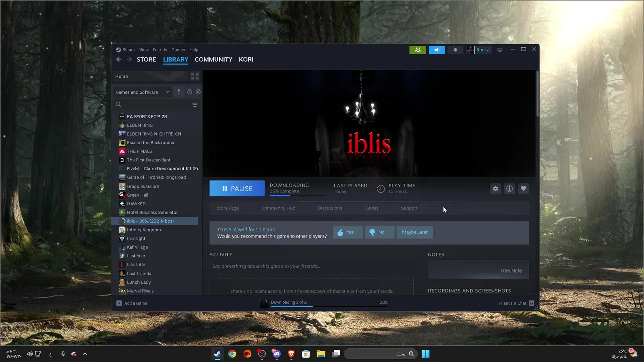Open the COMMUNITY tab
644x362 pixels.
214,59
